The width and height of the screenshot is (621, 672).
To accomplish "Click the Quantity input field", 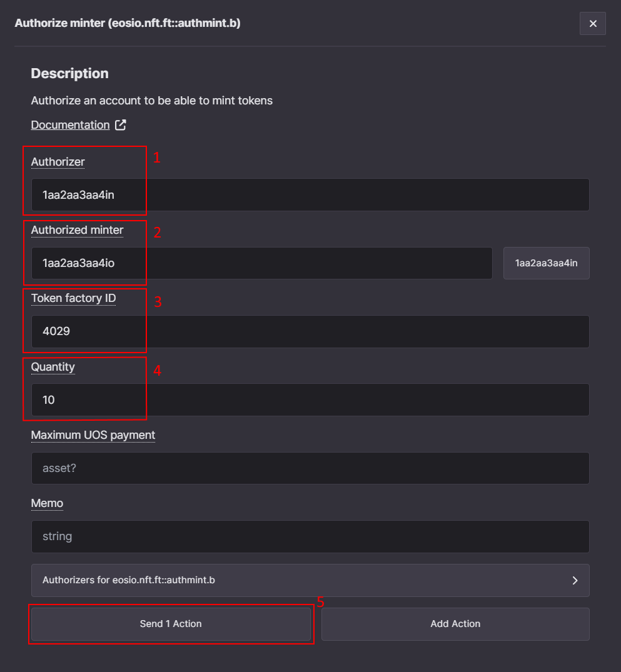I will click(310, 399).
